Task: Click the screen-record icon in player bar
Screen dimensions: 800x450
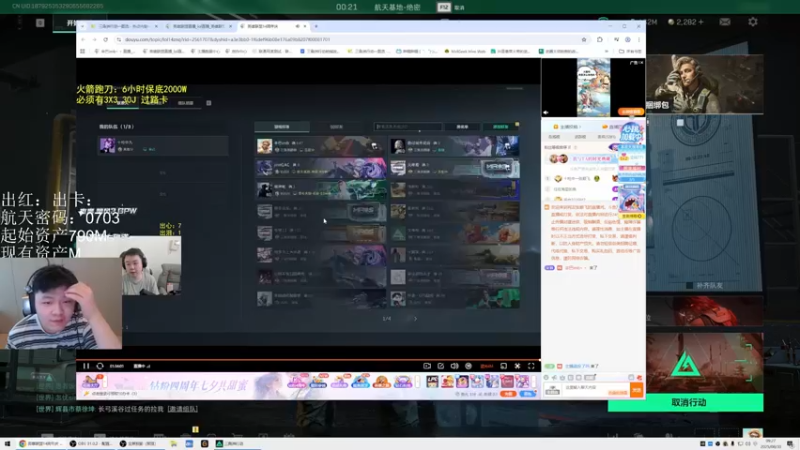Action: 427,366
